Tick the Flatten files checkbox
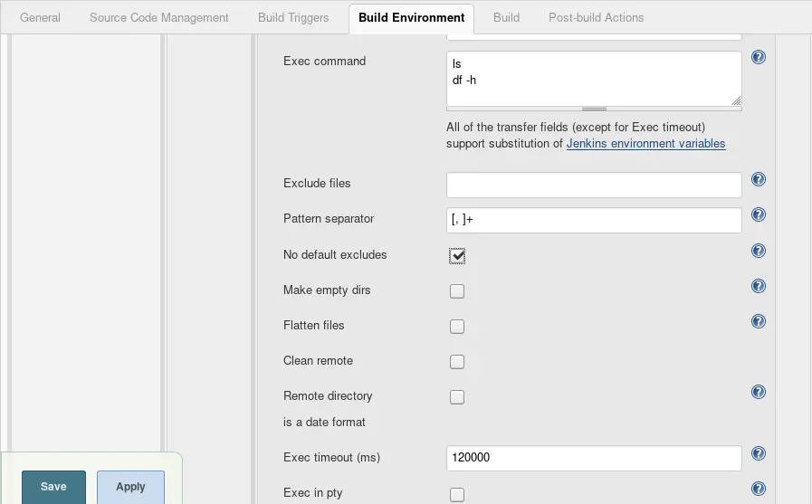This screenshot has width=812, height=504. point(457,327)
